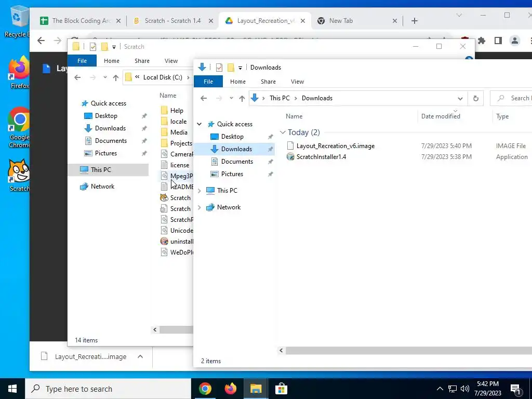Show hidden system tray icons
The width and height of the screenshot is (532, 399).
[x=440, y=389]
